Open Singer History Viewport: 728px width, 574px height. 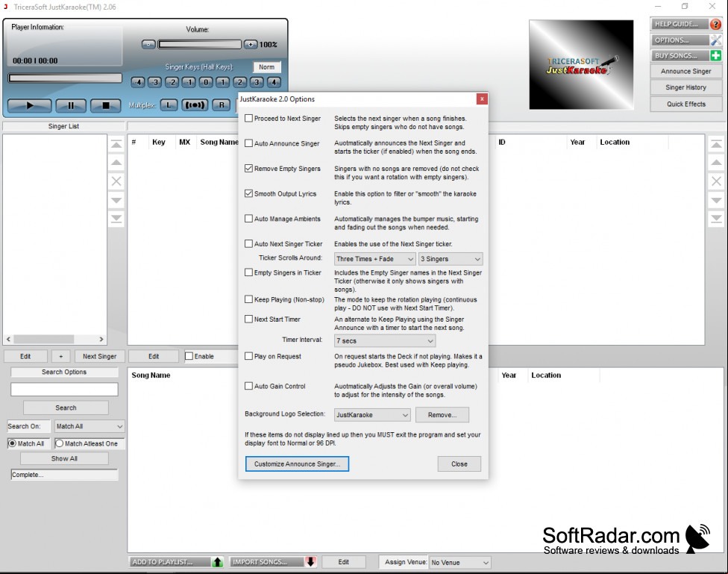[685, 87]
